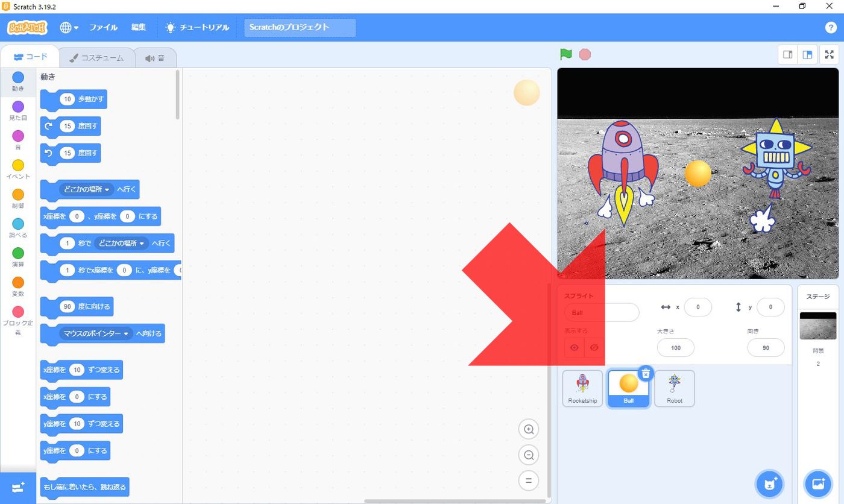Open マウスのポインター dropdown in へ向ける block
The height and width of the screenshot is (504, 844).
point(96,333)
